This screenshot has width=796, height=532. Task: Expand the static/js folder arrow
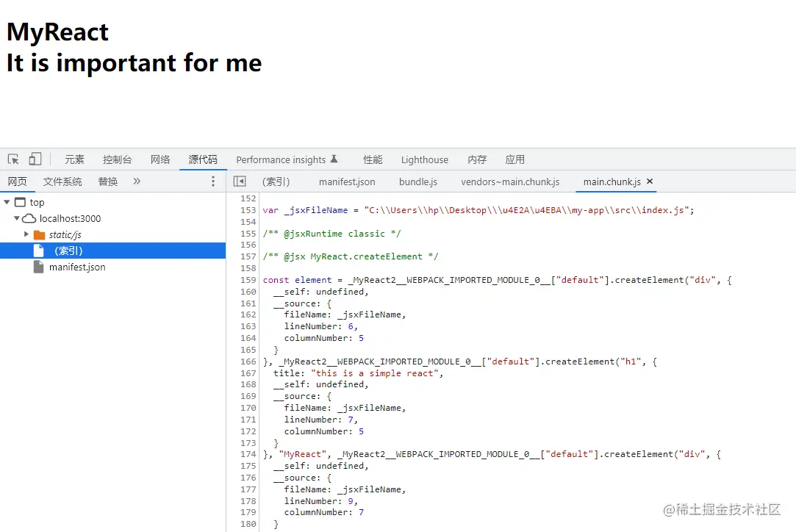[26, 234]
